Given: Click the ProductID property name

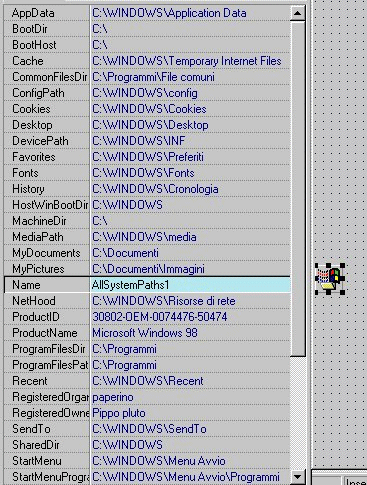Looking at the screenshot, I should [36, 317].
